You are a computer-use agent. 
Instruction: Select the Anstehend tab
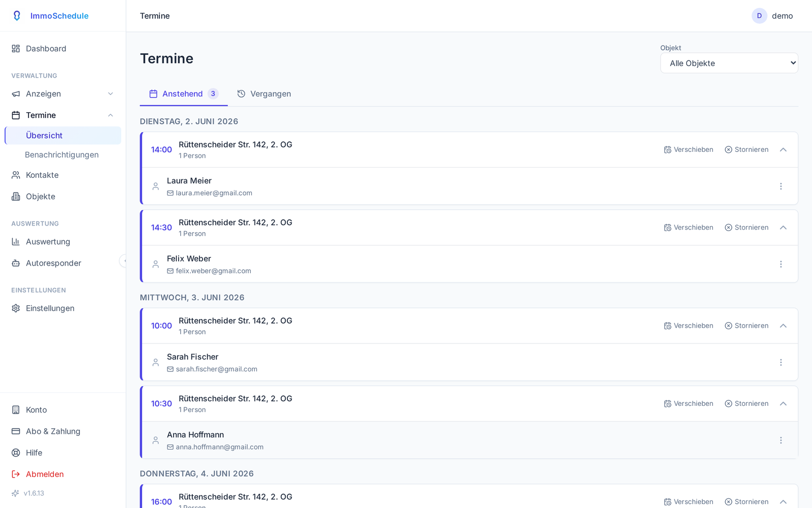(x=184, y=94)
